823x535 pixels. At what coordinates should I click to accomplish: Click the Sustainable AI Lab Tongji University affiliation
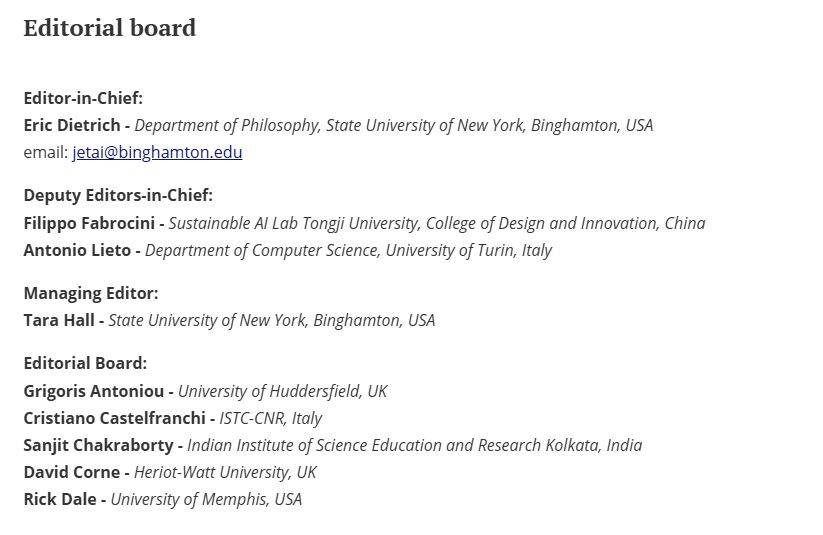point(437,223)
